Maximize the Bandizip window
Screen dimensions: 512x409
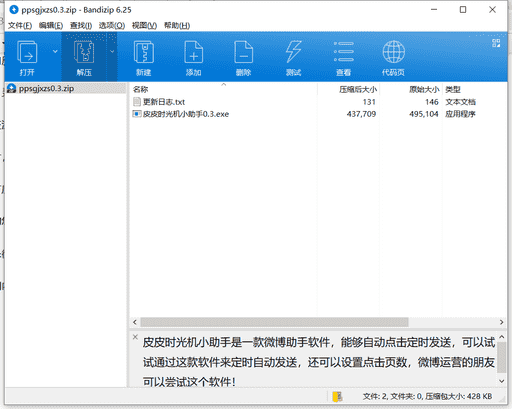463,10
